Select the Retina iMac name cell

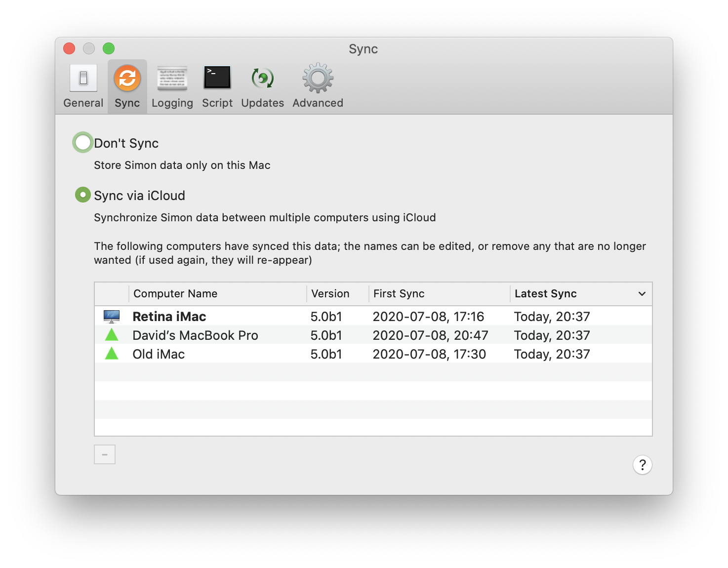tap(169, 317)
